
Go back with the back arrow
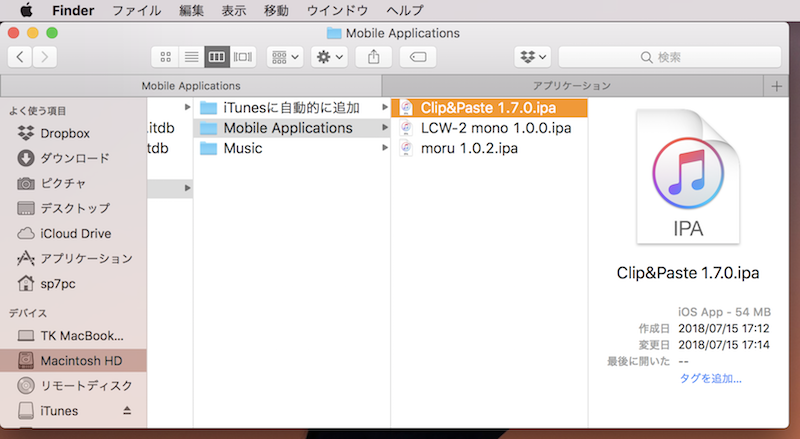[x=21, y=57]
